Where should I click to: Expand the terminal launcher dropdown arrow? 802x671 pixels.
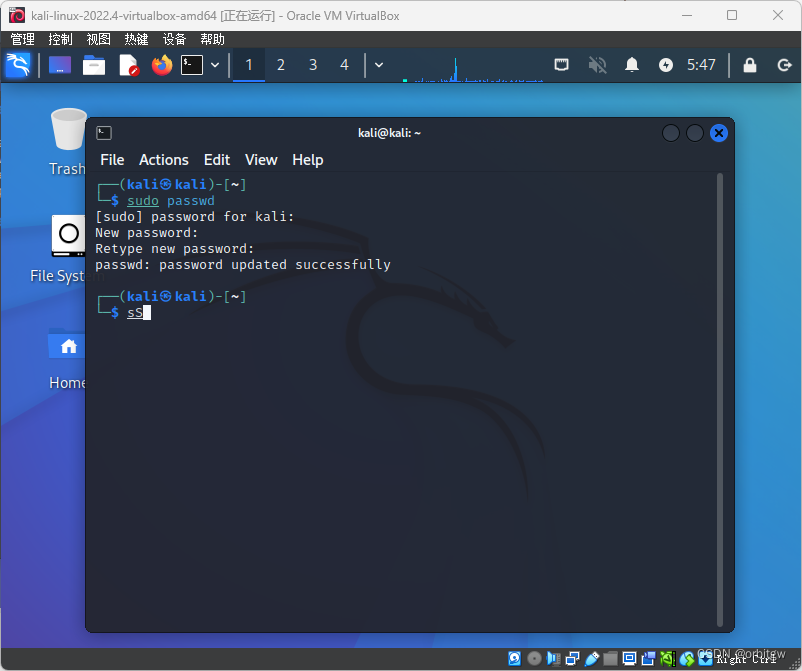(x=215, y=65)
